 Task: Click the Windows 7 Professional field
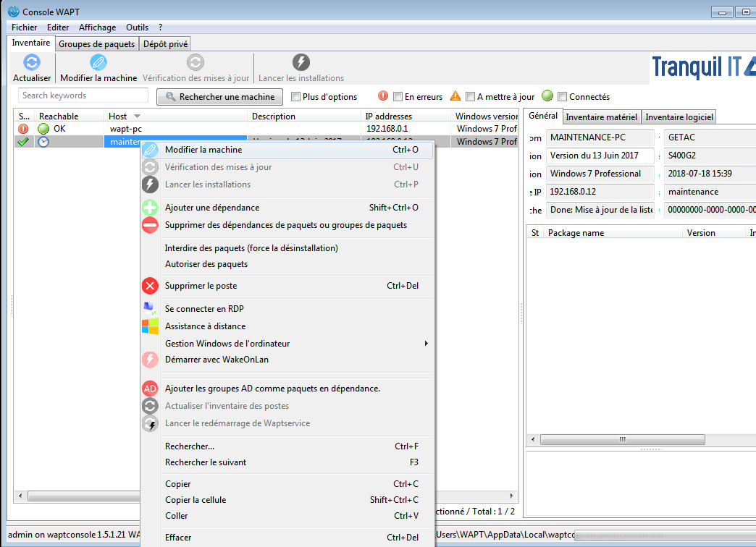point(600,174)
